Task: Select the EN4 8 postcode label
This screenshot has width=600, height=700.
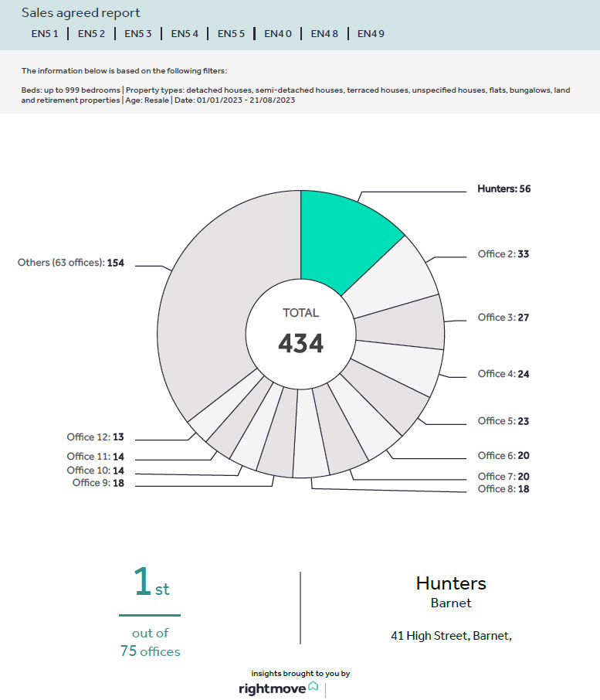Action: coord(324,34)
